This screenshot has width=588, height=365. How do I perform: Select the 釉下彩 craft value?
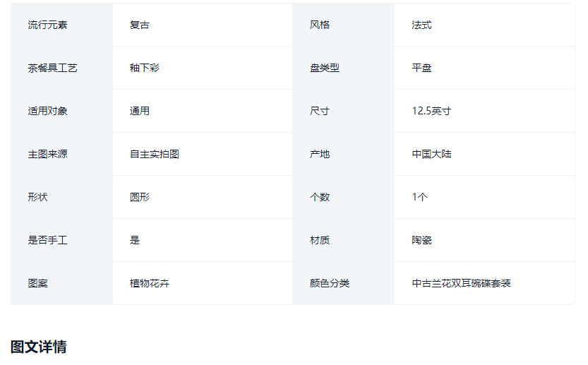pos(144,68)
